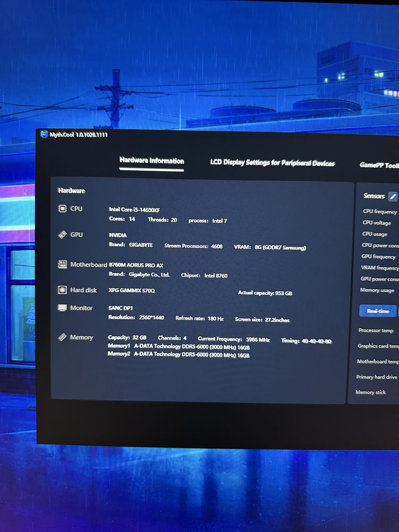Select GPU frequency sensor row
Viewport: 399px width, 532px height.
[378, 256]
